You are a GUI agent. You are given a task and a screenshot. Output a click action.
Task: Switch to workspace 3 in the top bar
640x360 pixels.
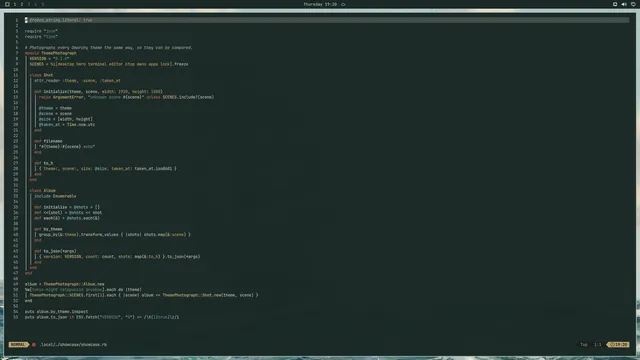29,4
